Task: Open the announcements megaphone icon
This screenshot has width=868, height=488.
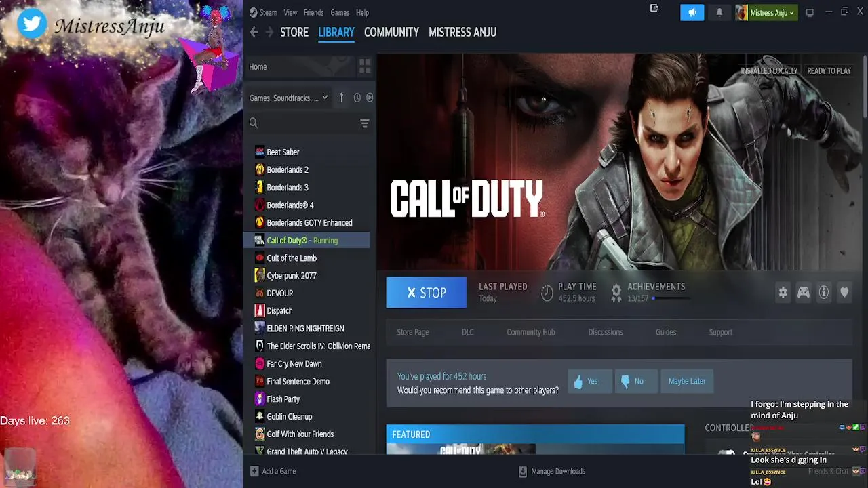Action: point(692,12)
